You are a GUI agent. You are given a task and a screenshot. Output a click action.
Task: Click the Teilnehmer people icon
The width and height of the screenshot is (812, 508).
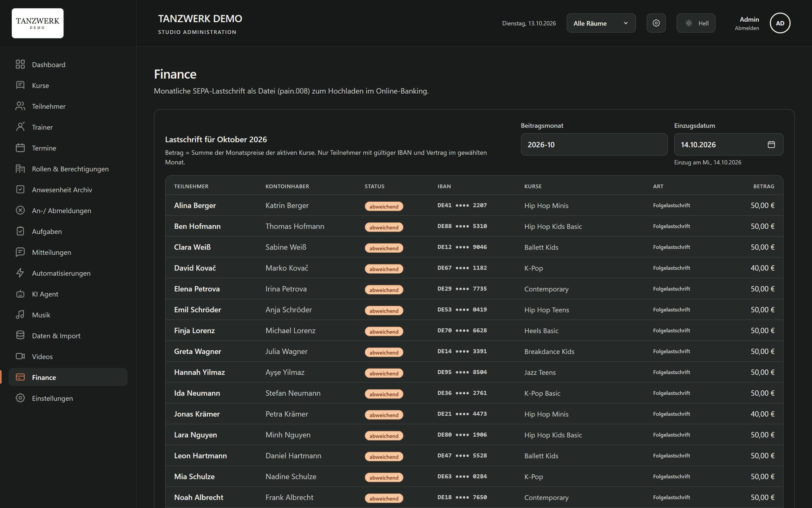point(20,106)
